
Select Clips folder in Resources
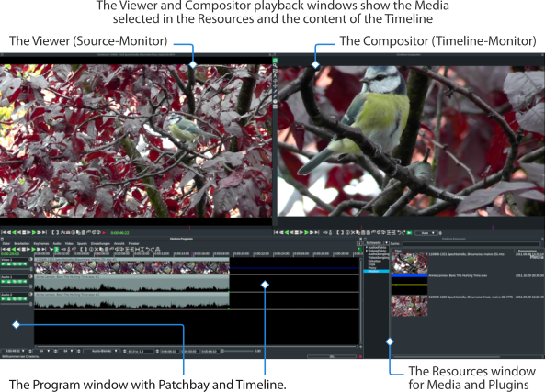pos(372,264)
